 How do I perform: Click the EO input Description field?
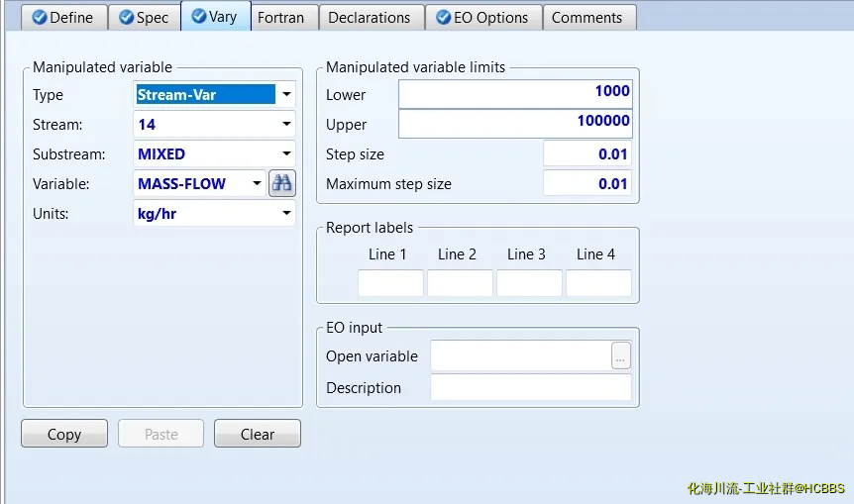[x=530, y=388]
